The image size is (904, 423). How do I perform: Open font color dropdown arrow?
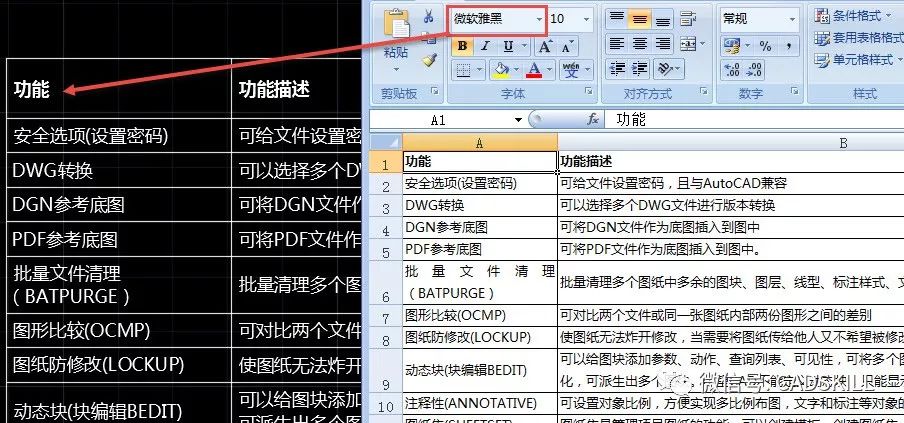coord(550,70)
